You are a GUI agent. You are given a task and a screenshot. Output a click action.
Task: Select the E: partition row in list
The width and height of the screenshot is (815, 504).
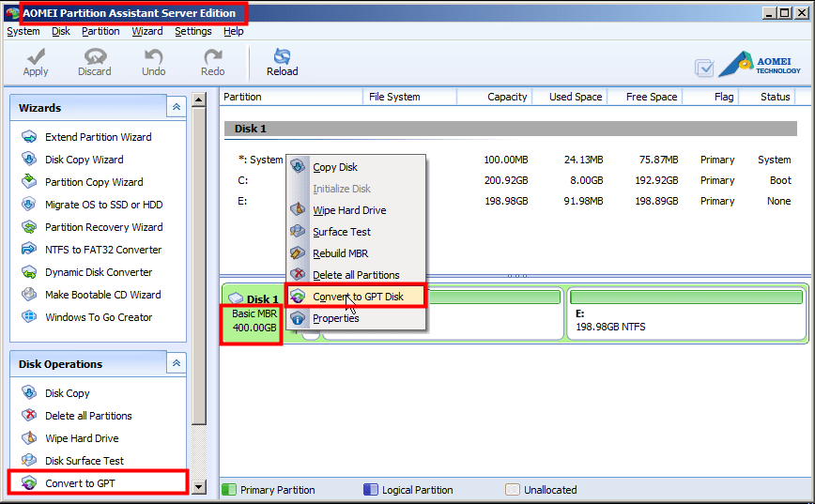[511, 201]
